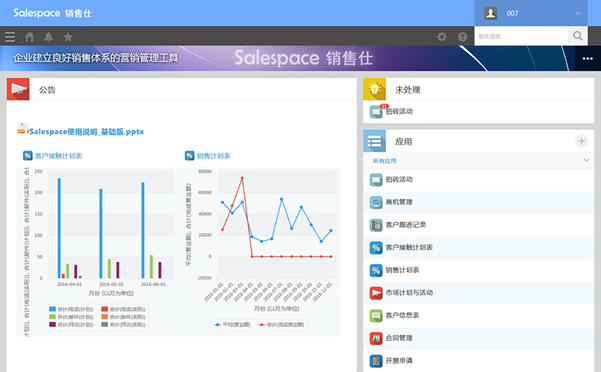The image size is (601, 372).
Task: Open the 客户接触计划表 chart title link
Action: (58, 156)
